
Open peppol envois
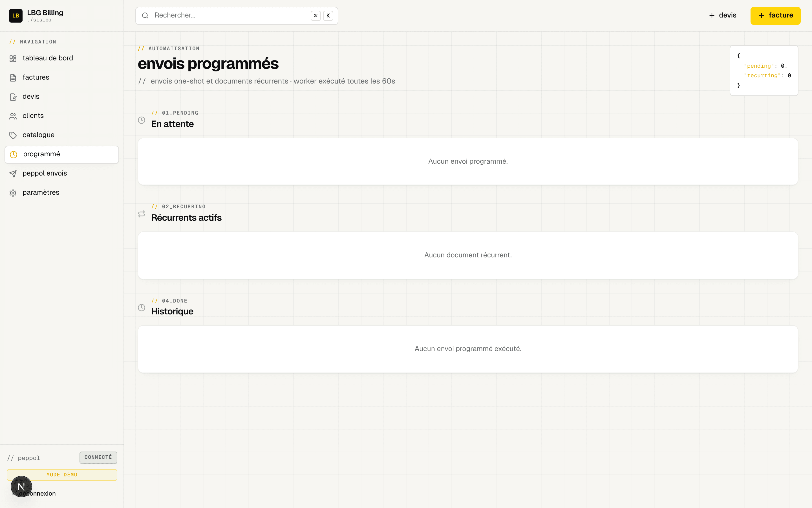(62, 173)
